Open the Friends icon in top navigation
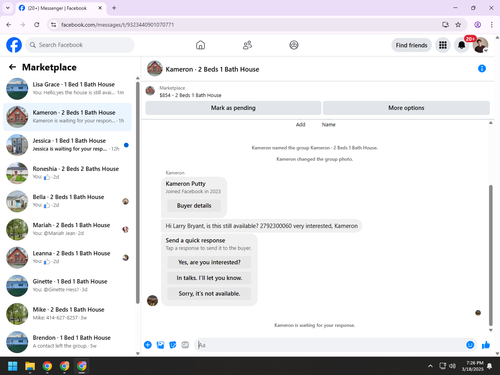 coord(247,45)
